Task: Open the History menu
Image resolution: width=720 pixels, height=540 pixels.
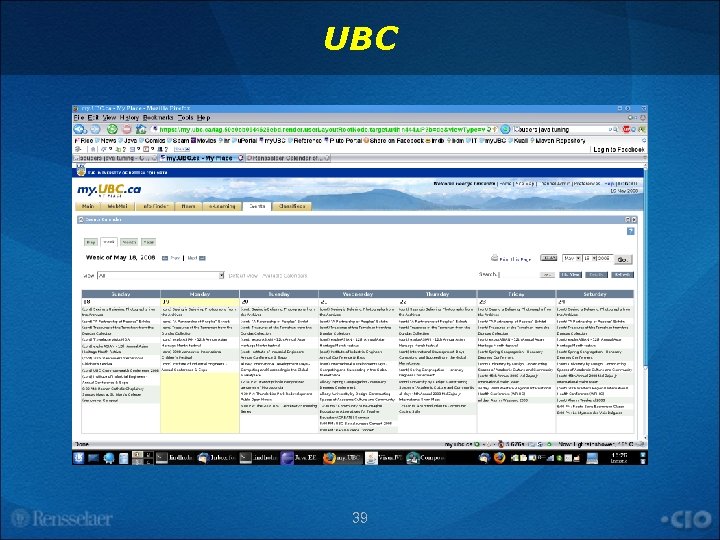Action: 129,118
